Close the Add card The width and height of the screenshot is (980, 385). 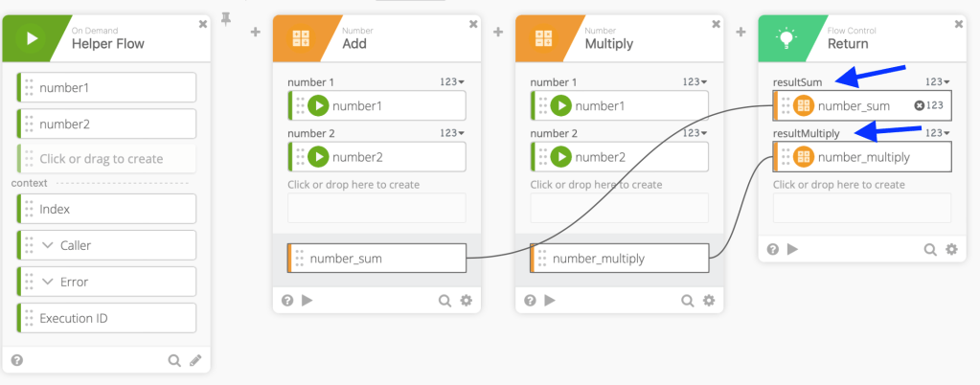pyautogui.click(x=472, y=23)
